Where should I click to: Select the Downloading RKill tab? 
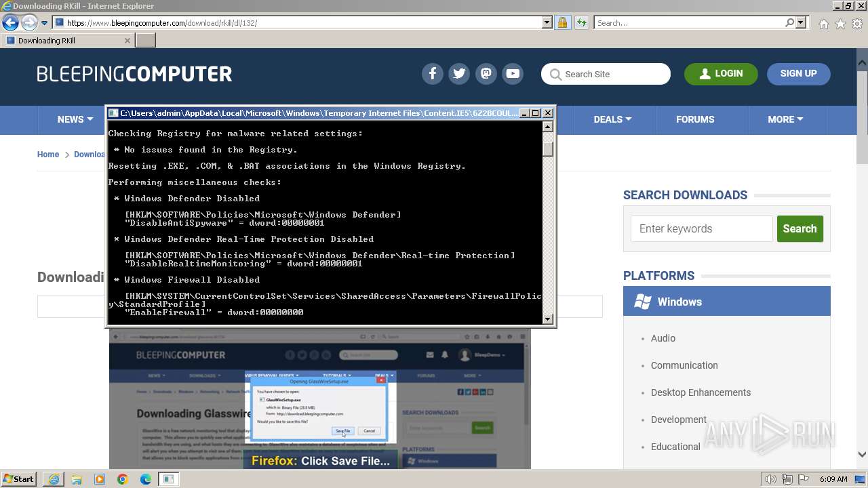coord(66,41)
